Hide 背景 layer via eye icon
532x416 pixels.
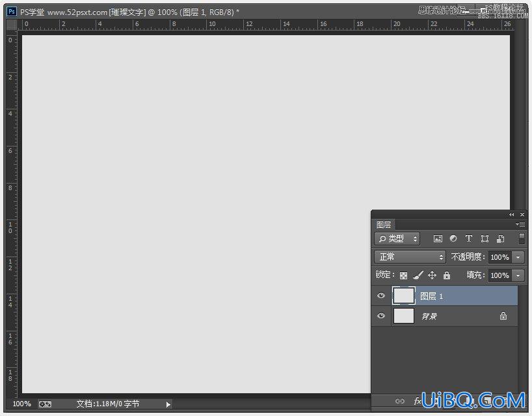[381, 316]
